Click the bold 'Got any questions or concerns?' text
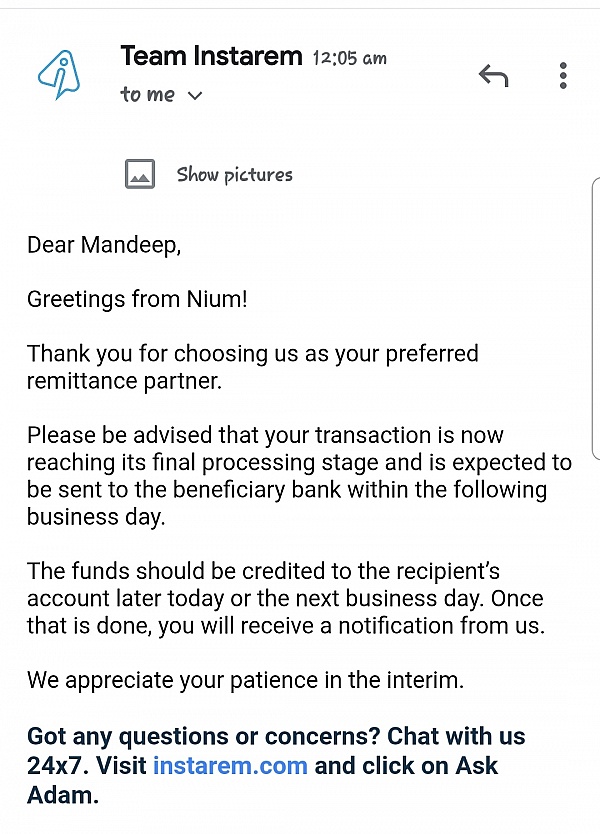Image resolution: width=600 pixels, height=834 pixels. coord(204,737)
